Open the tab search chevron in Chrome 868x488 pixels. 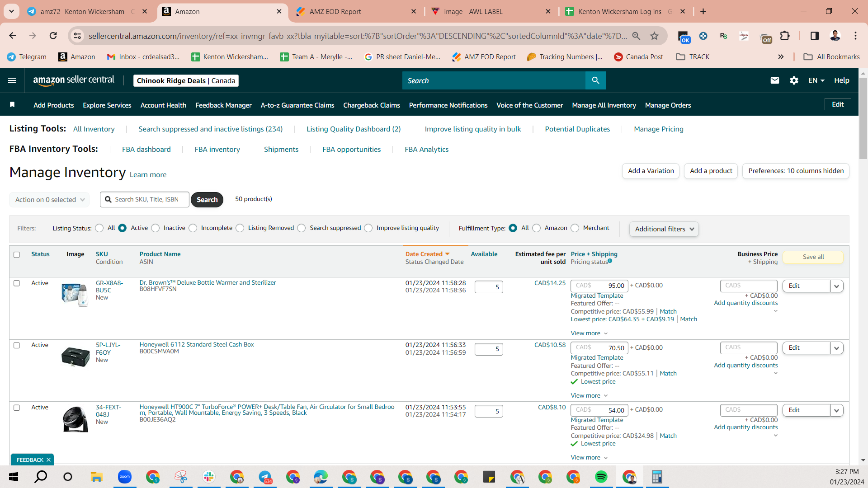coord(11,11)
